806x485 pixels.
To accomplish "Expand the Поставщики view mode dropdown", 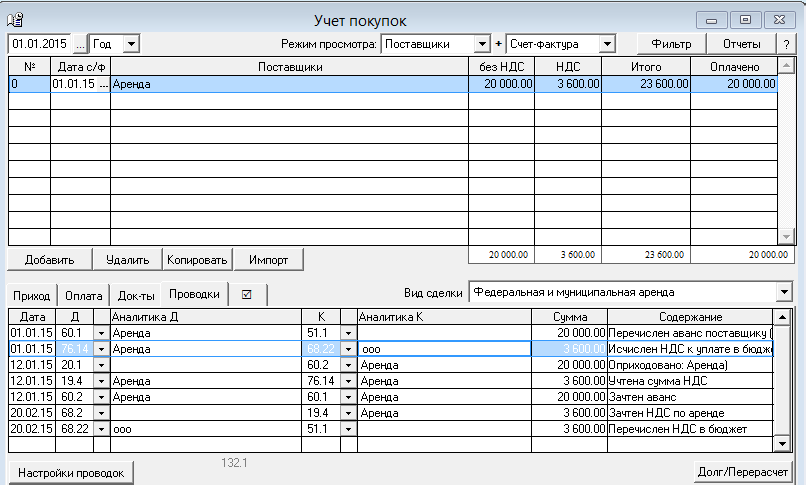I will [x=482, y=44].
